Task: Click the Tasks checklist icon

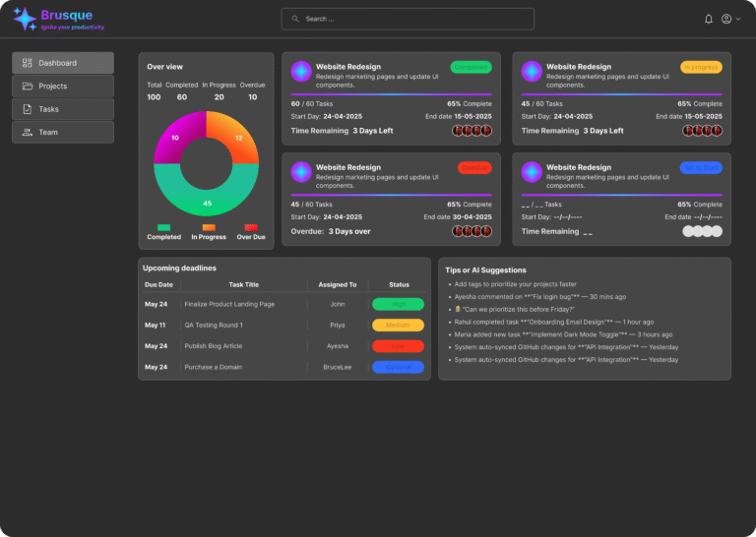Action: point(27,109)
